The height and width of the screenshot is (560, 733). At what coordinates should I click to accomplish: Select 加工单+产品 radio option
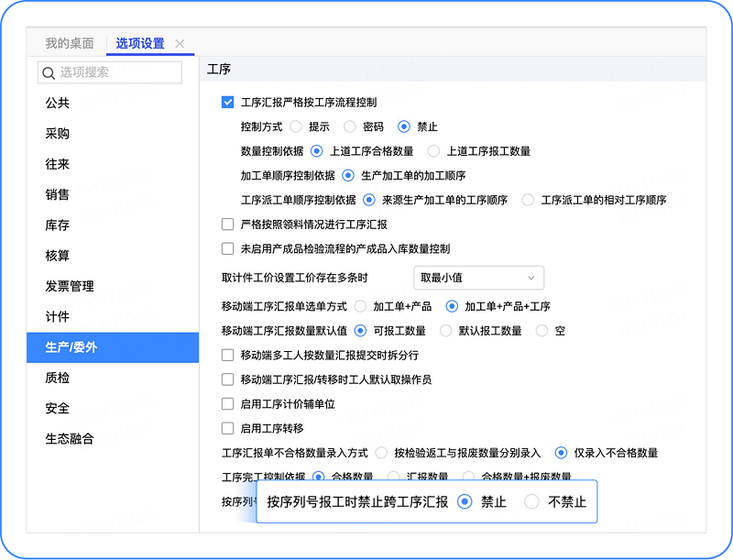click(360, 307)
